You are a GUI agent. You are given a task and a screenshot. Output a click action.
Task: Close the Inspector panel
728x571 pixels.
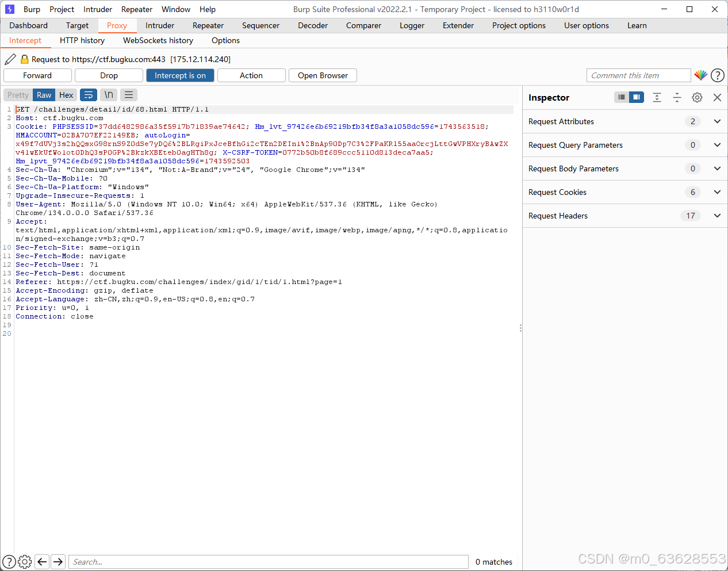tap(717, 97)
